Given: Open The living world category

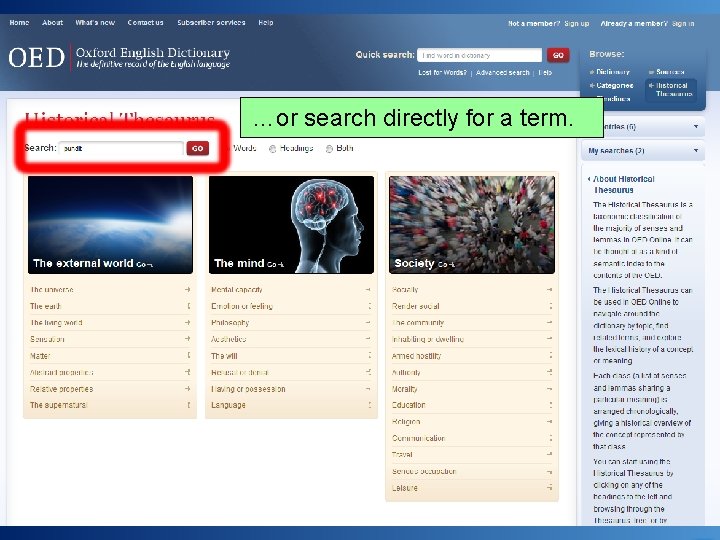Looking at the screenshot, I should pyautogui.click(x=56, y=323).
